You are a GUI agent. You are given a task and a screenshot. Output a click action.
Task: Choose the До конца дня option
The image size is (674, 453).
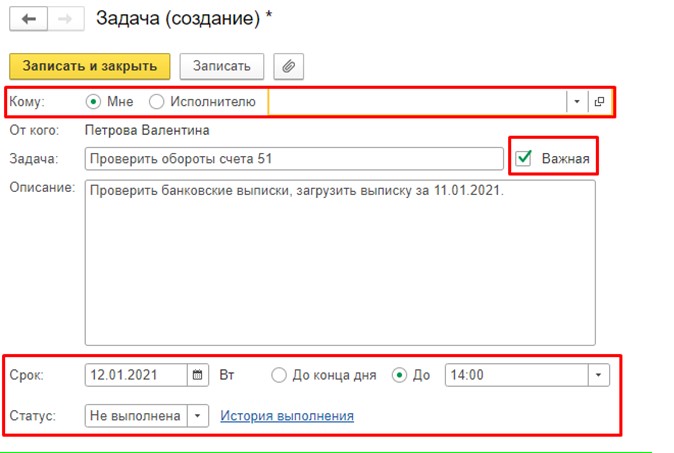pos(279,375)
